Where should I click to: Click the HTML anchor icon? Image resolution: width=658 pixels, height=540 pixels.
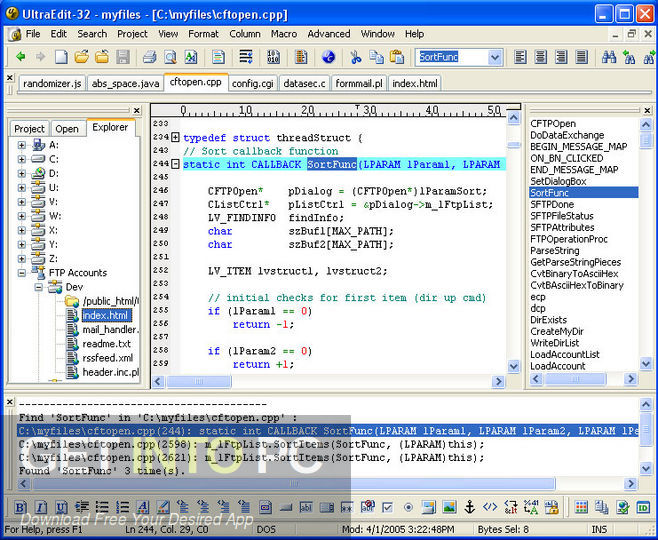pyautogui.click(x=470, y=507)
